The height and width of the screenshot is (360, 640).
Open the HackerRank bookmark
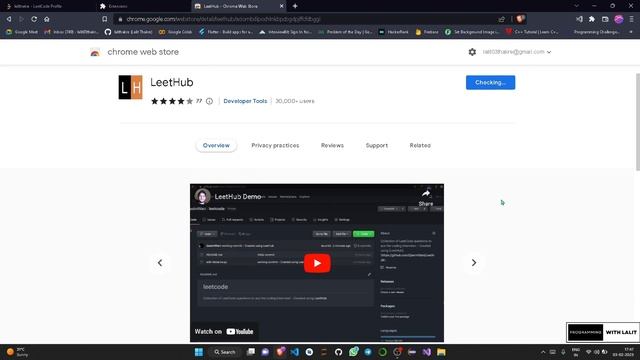[x=393, y=32]
